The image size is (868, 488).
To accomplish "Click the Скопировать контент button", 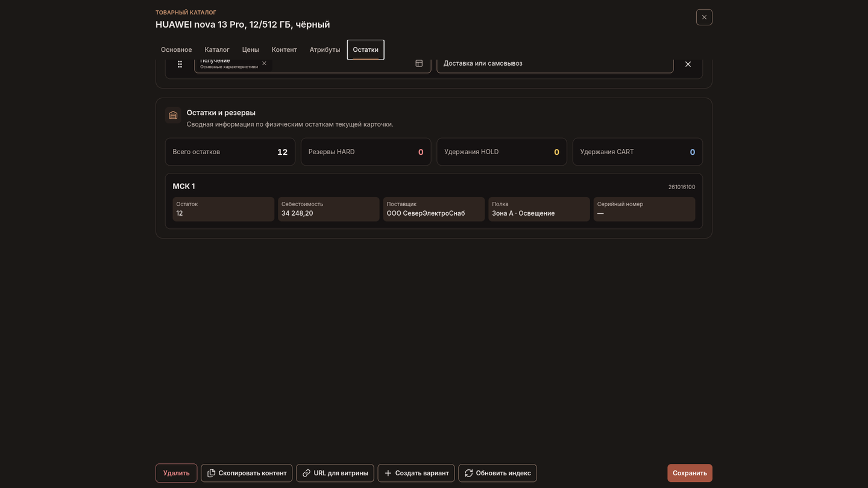I will coord(247,473).
